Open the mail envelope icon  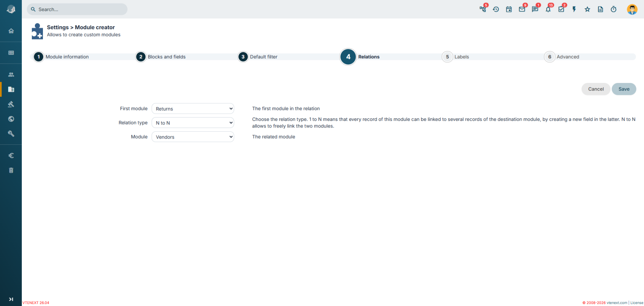522,9
